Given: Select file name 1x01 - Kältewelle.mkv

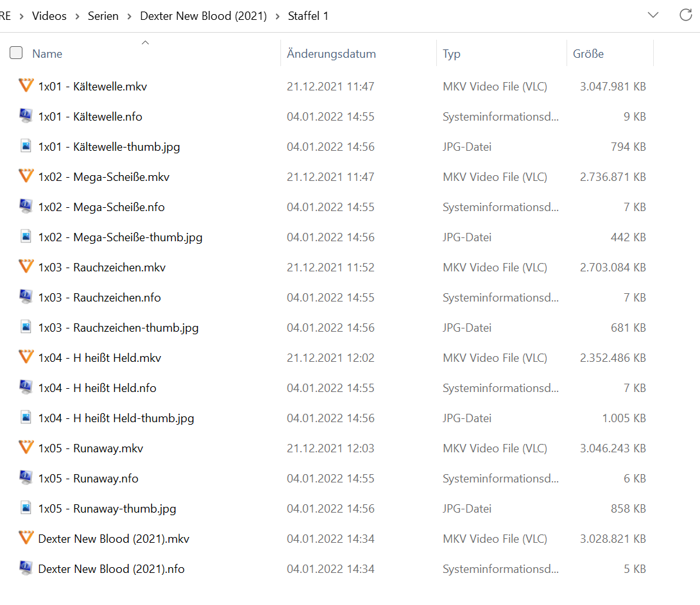Looking at the screenshot, I should (92, 86).
